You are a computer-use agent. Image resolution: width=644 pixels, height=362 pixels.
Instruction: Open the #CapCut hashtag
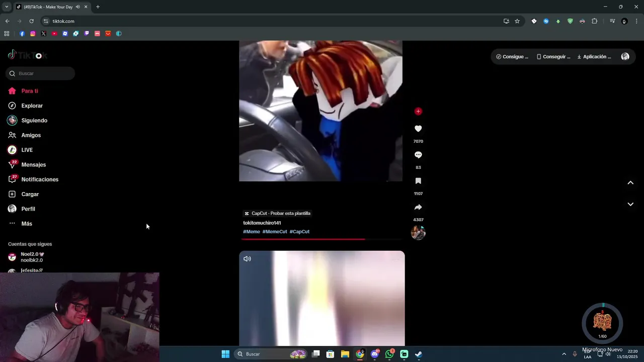click(299, 232)
